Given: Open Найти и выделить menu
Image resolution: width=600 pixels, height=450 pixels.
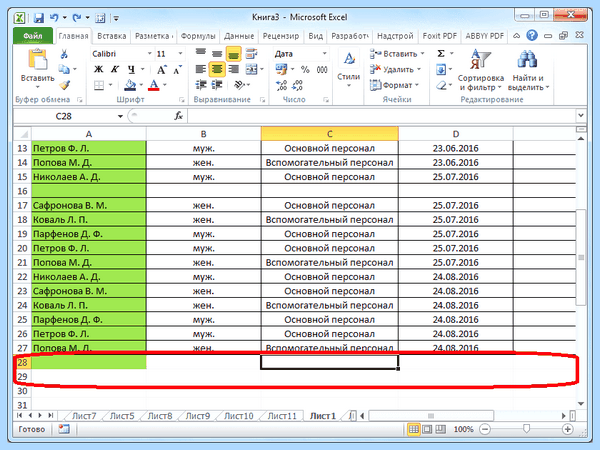Looking at the screenshot, I should pos(528,70).
